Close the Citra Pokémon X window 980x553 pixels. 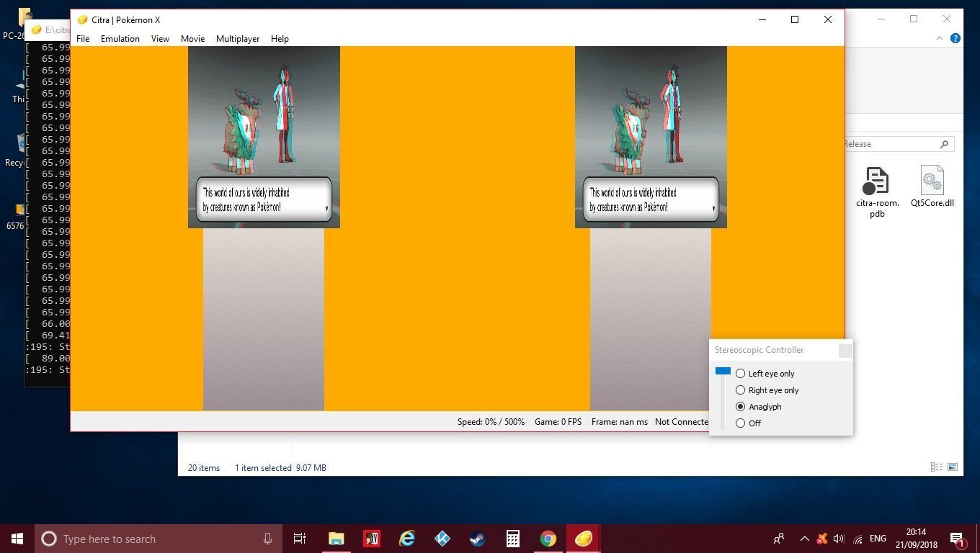coord(827,19)
